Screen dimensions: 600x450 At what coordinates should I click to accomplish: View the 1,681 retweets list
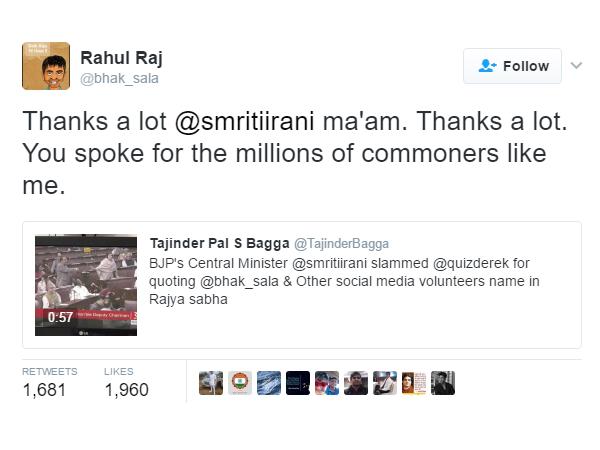tap(43, 389)
